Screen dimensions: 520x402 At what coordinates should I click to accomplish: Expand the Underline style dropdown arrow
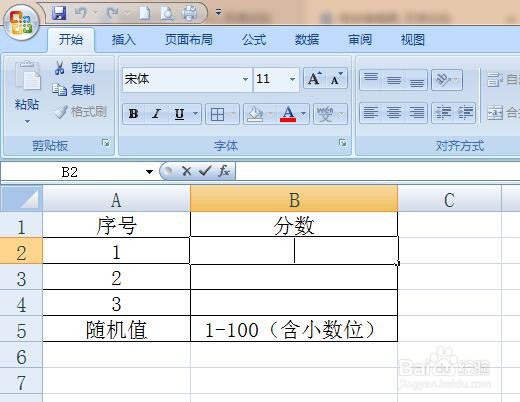(196, 114)
